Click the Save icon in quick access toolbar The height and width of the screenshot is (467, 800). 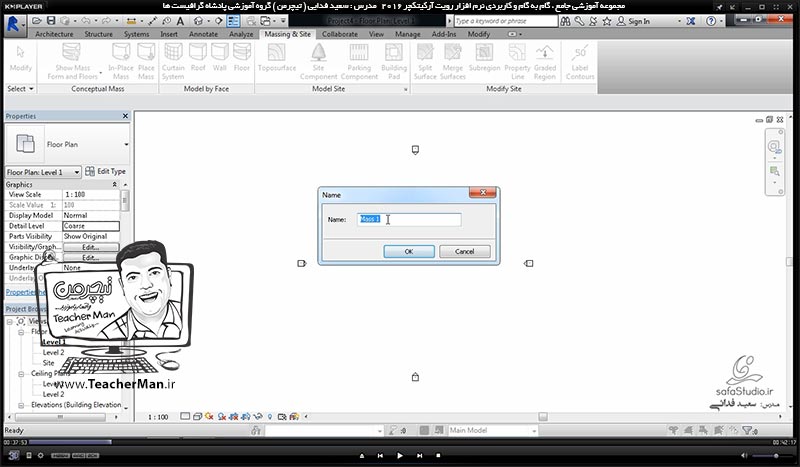[51, 21]
